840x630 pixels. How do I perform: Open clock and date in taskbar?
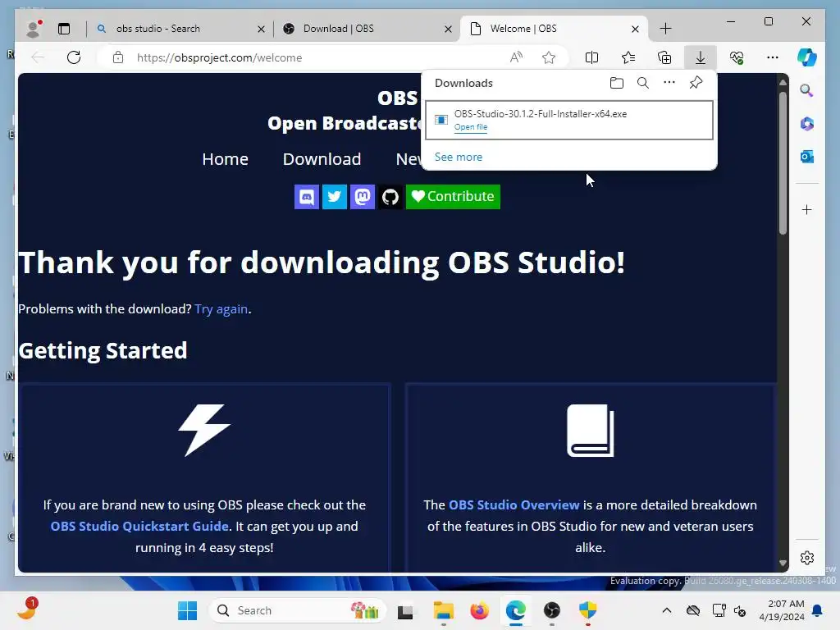click(x=782, y=610)
